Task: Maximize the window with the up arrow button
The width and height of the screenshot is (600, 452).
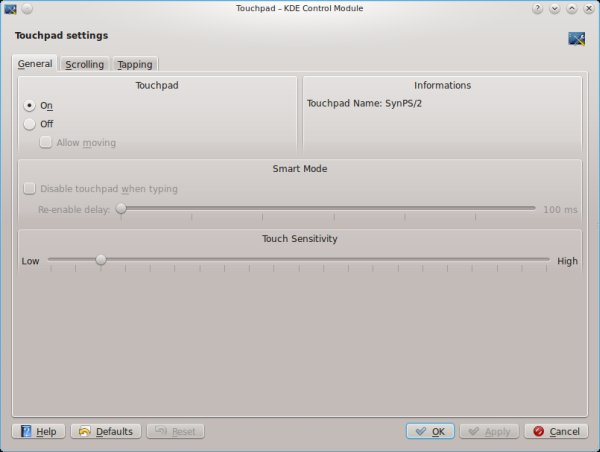Action: 572,8
